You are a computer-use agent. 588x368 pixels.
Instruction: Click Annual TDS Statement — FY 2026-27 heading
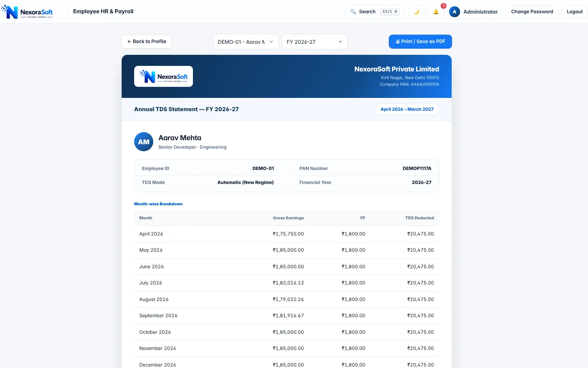point(186,109)
